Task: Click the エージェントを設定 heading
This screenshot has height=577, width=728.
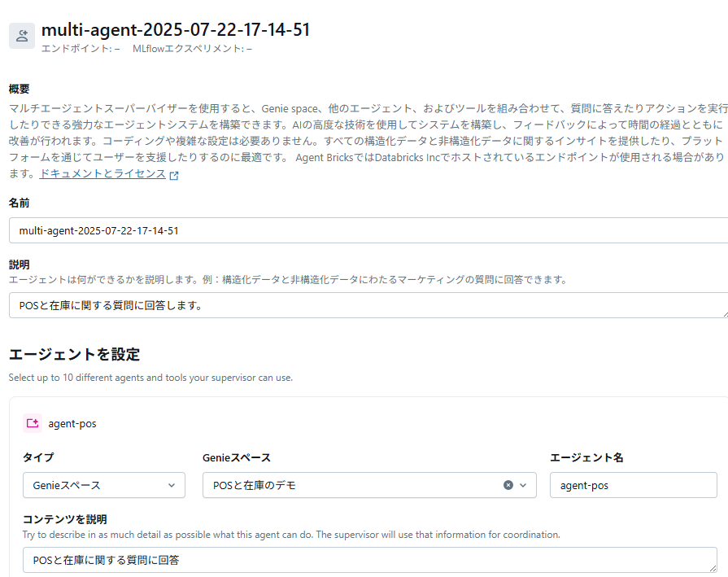Action: (x=74, y=355)
